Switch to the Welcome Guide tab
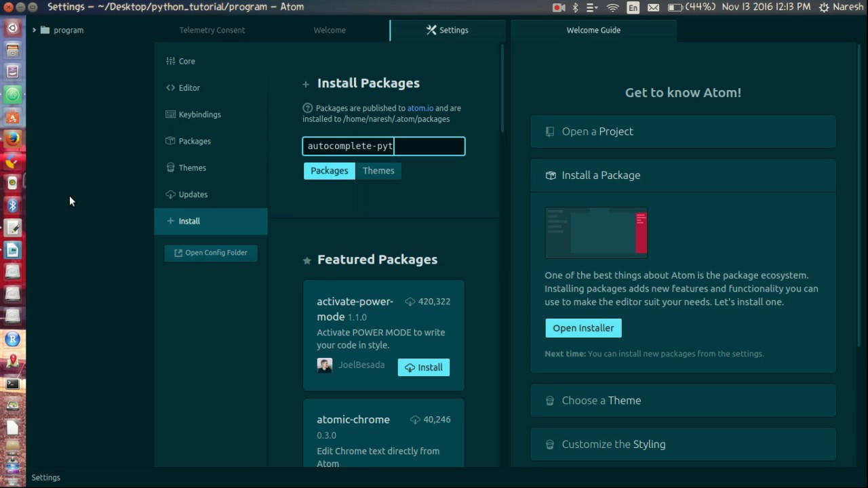868x488 pixels. point(593,30)
